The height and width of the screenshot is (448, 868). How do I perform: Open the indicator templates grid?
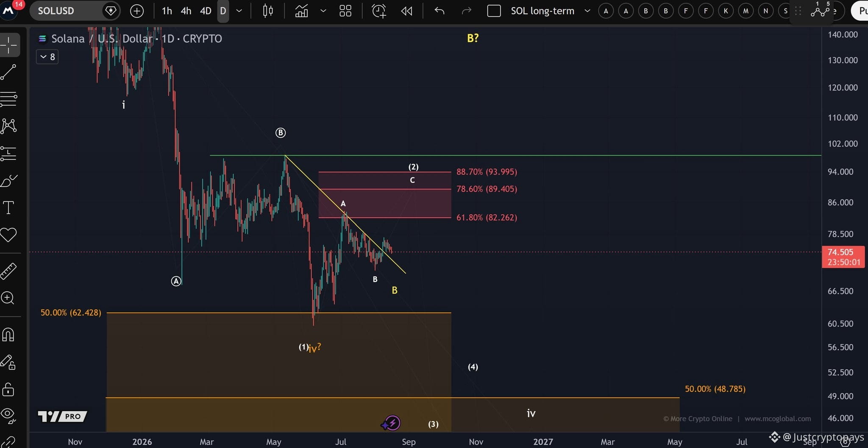(x=345, y=11)
